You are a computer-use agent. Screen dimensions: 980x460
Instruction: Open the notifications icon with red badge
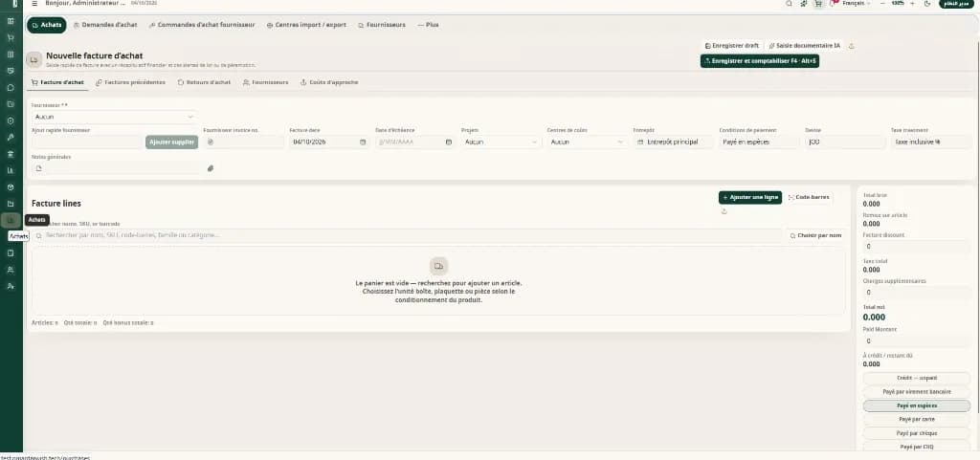point(834,3)
